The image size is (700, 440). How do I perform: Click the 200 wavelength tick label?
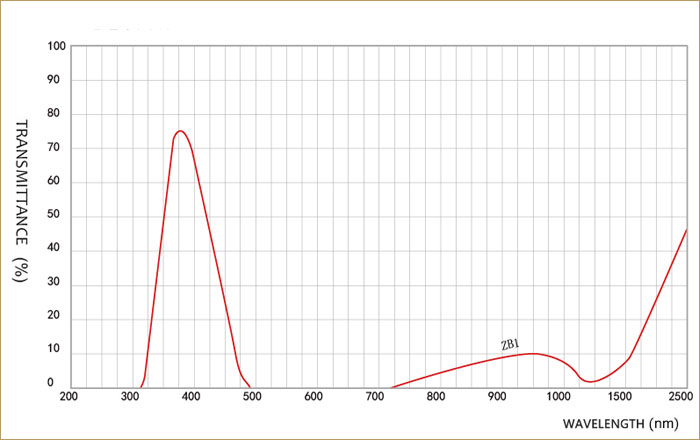69,398
